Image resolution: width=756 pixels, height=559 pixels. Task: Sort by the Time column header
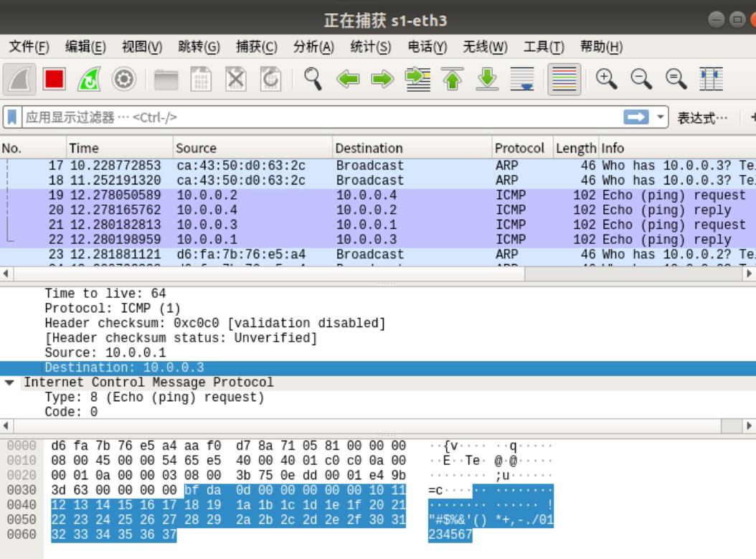coord(120,148)
